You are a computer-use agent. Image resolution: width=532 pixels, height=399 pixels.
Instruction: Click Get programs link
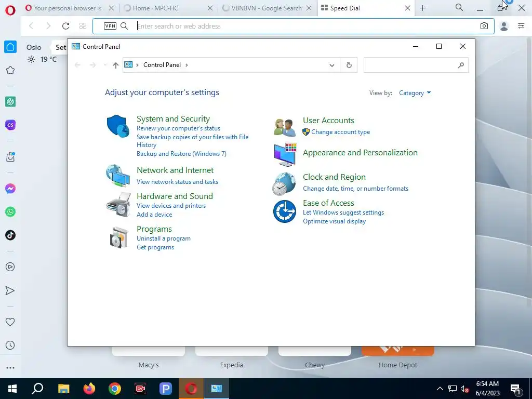[x=155, y=247]
